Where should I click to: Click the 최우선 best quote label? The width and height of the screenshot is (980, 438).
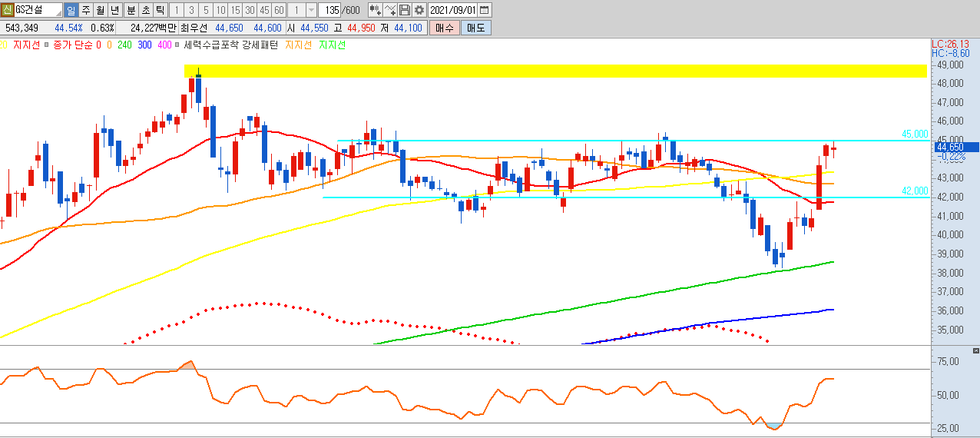(x=194, y=28)
